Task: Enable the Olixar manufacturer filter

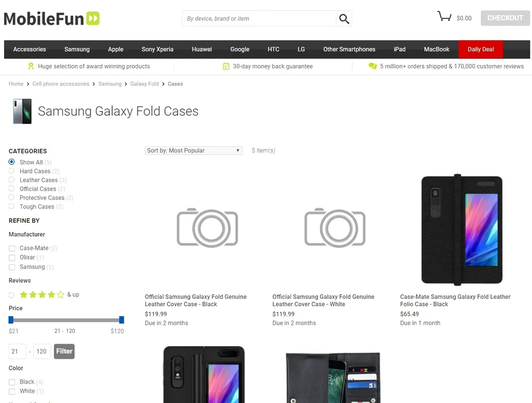Action: [x=12, y=258]
